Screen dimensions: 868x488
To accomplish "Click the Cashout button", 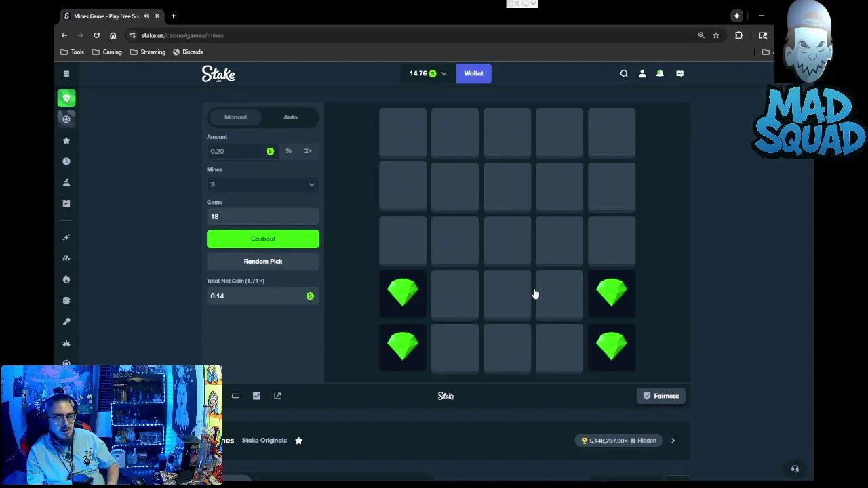I will pyautogui.click(x=263, y=239).
